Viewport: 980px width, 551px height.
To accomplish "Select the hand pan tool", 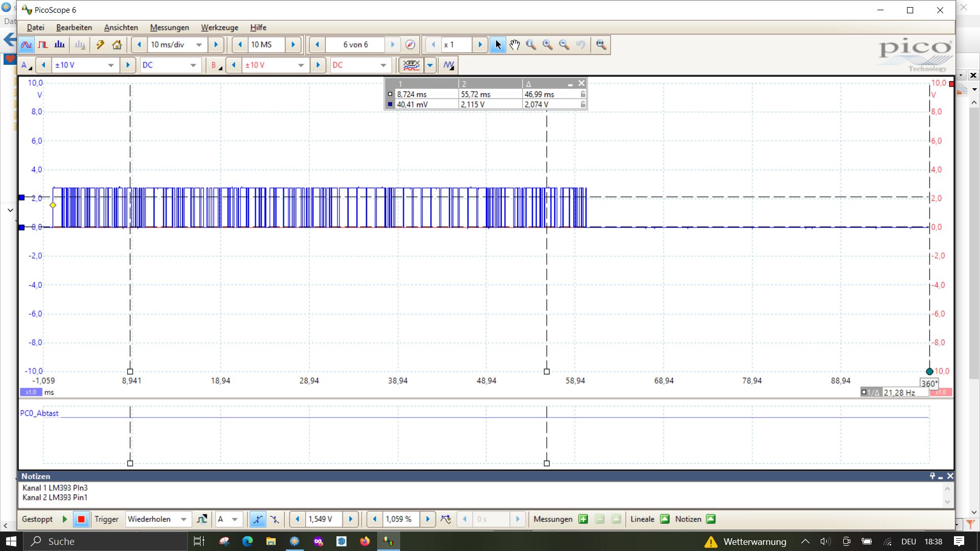I will click(x=514, y=45).
